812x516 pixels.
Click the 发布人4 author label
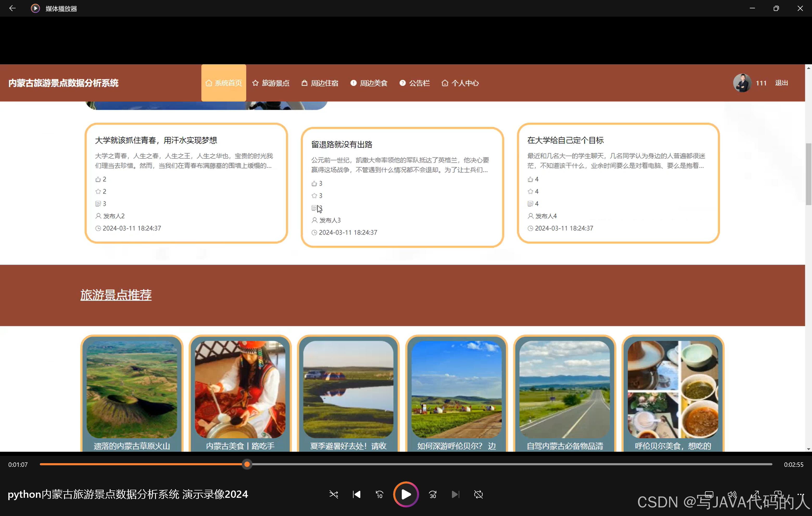coord(546,216)
